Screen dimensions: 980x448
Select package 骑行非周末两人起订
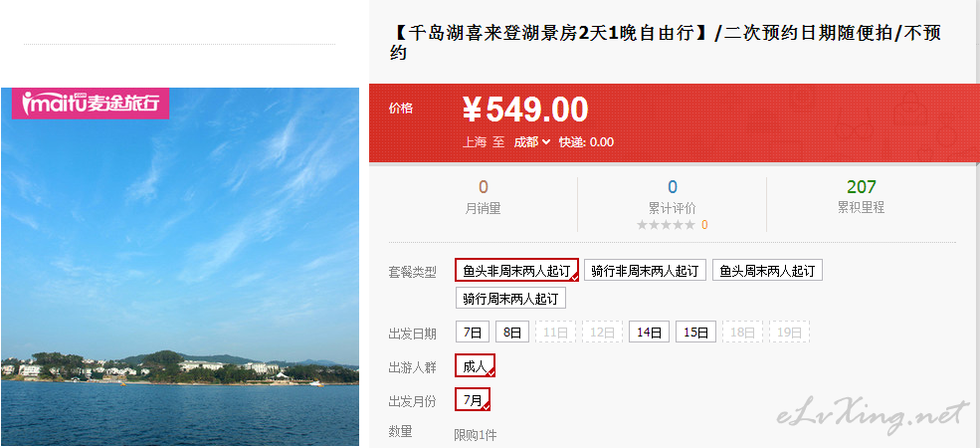(x=645, y=271)
